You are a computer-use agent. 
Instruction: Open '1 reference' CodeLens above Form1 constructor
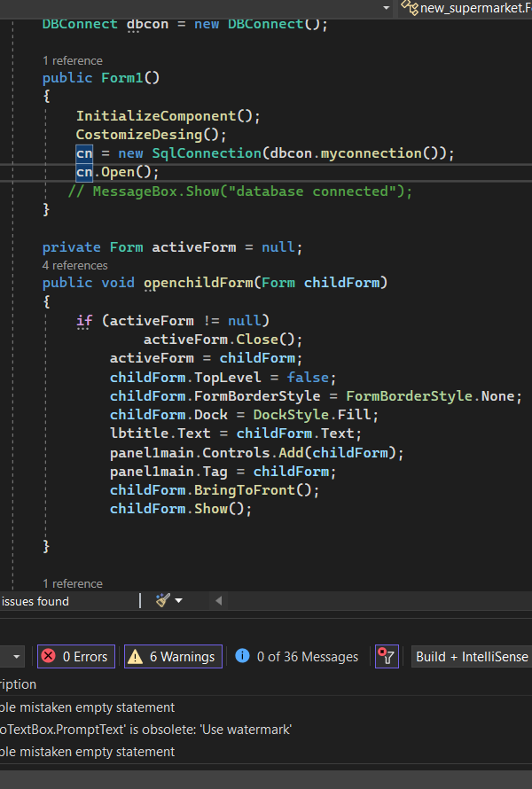73,59
